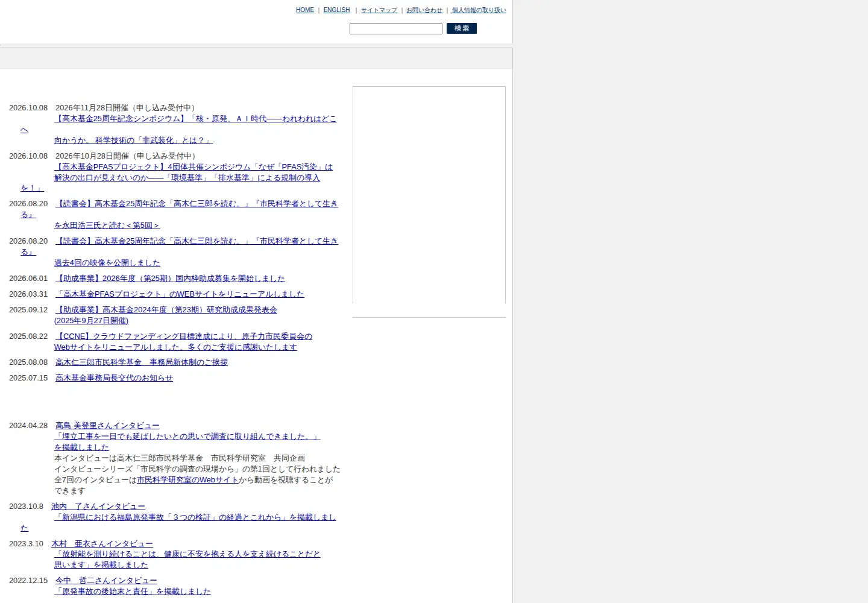This screenshot has width=868, height=603.
Task: Select the date text 2023.3.10
Action: tap(26, 544)
